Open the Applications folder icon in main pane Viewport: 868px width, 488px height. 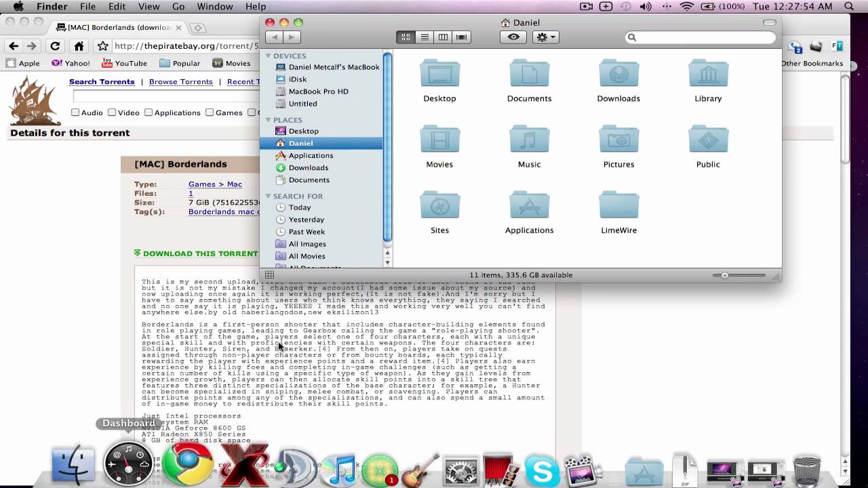coord(529,205)
